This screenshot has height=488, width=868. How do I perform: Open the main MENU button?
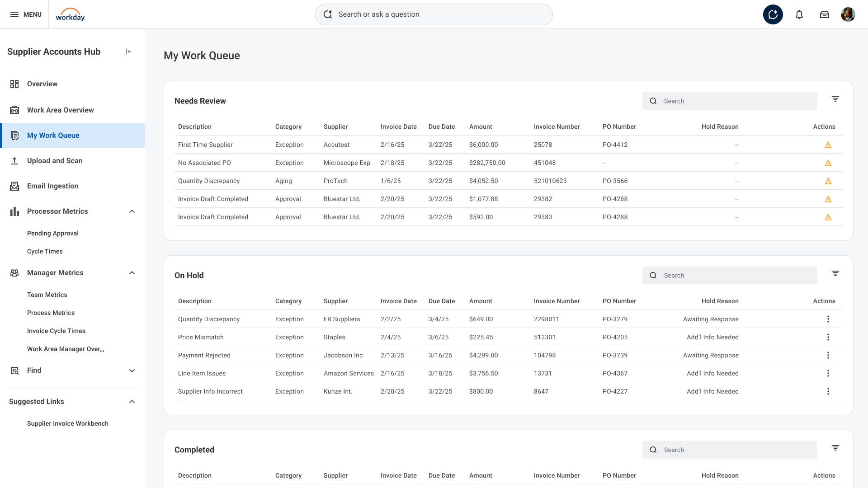(26, 14)
